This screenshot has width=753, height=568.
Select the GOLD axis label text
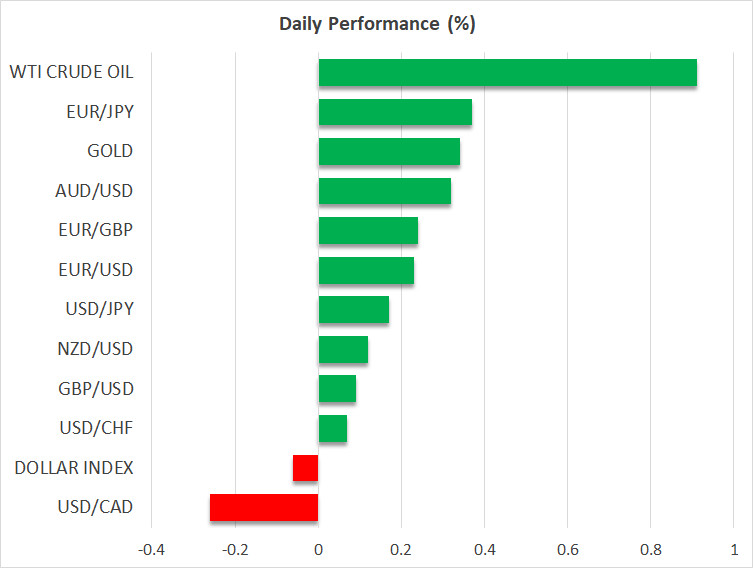pyautogui.click(x=110, y=151)
